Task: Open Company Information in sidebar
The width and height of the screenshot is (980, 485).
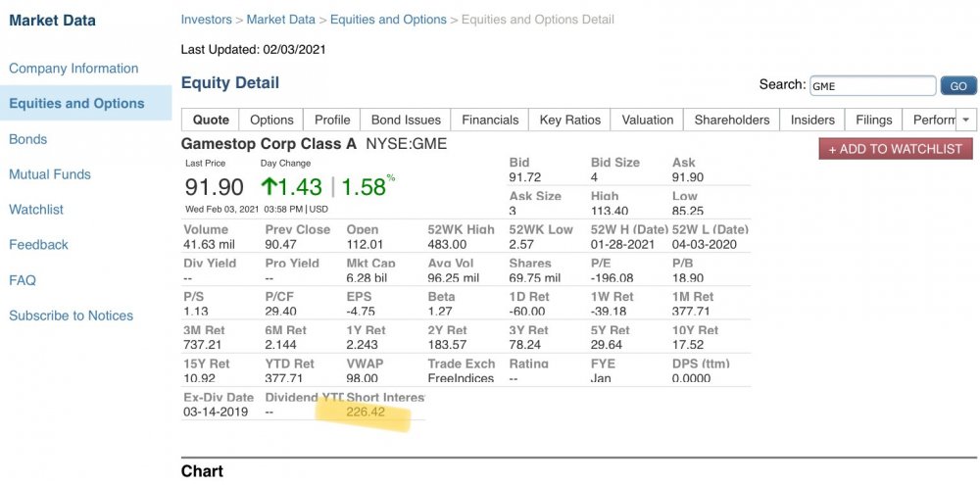Action: 73,69
